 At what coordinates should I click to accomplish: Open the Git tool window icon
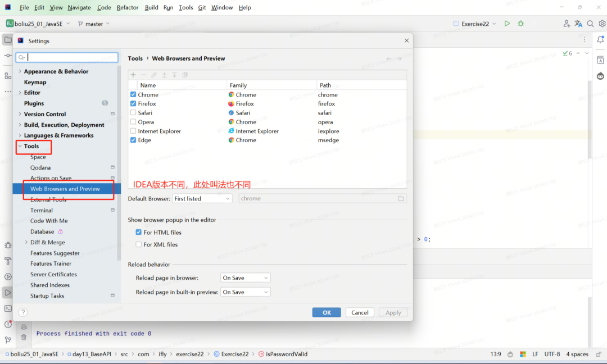coord(8,340)
